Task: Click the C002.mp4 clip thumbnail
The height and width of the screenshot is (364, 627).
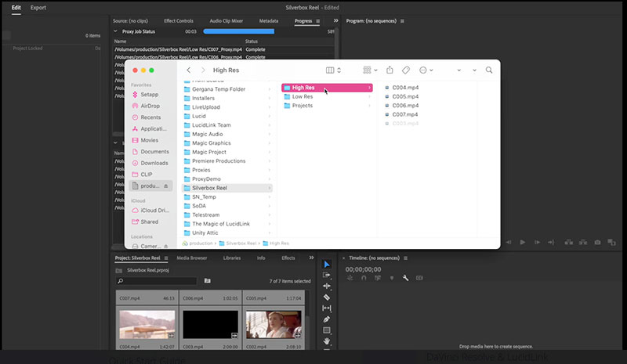Action: coord(274,324)
